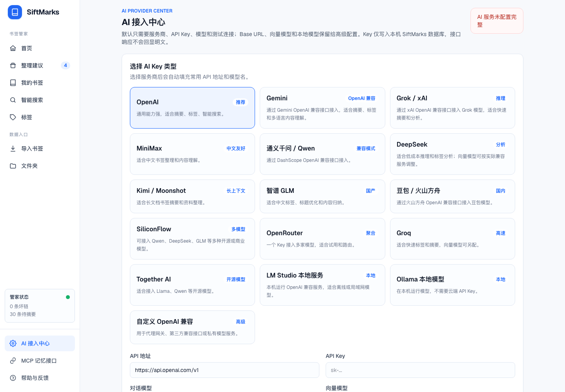Choose the OpenRouter provider card
565x392 pixels.
click(323, 239)
